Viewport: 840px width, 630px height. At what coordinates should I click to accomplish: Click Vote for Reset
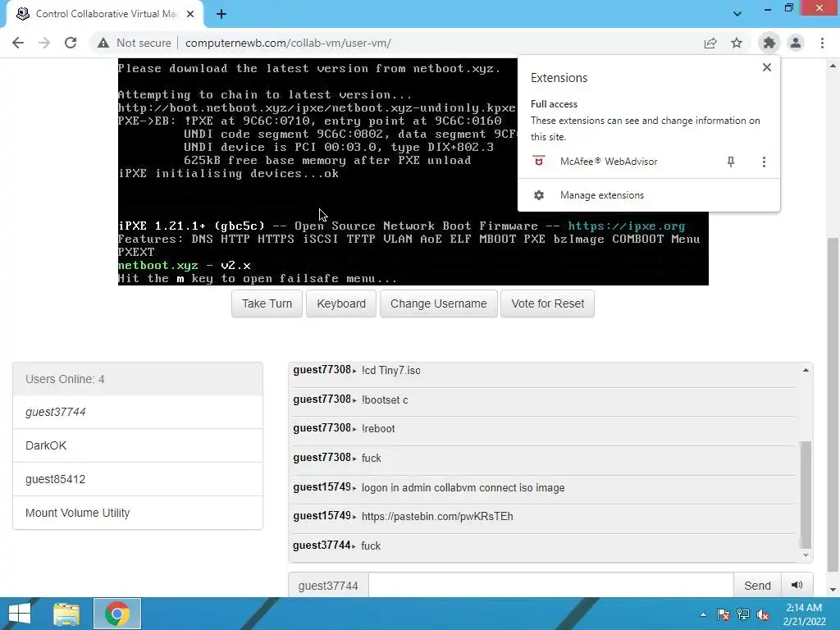(x=547, y=304)
